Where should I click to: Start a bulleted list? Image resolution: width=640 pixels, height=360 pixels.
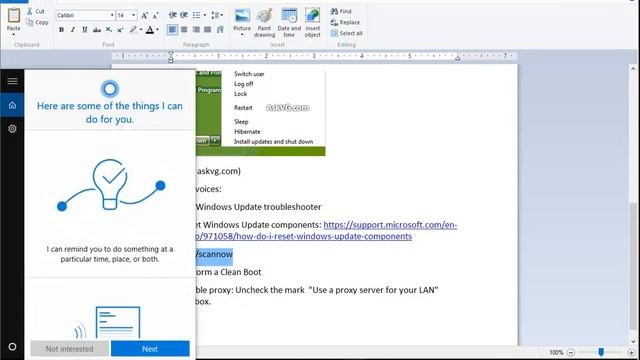197,16
